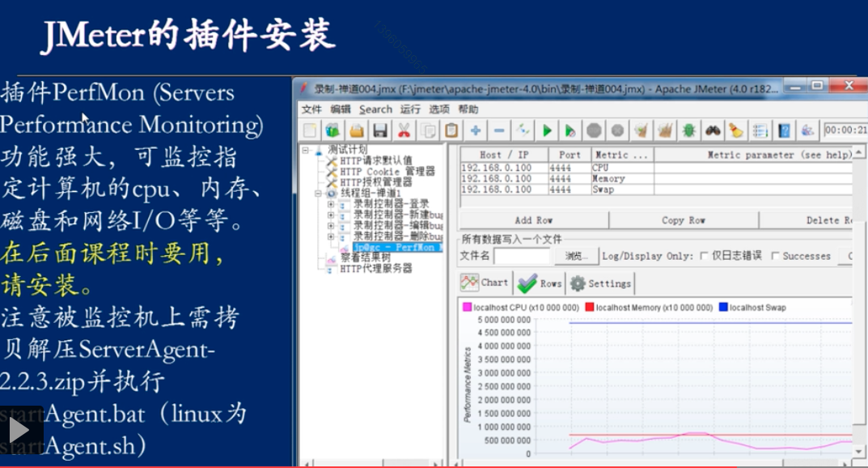This screenshot has height=468, width=868.
Task: Click the Stop test octagon icon
Action: 594,130
